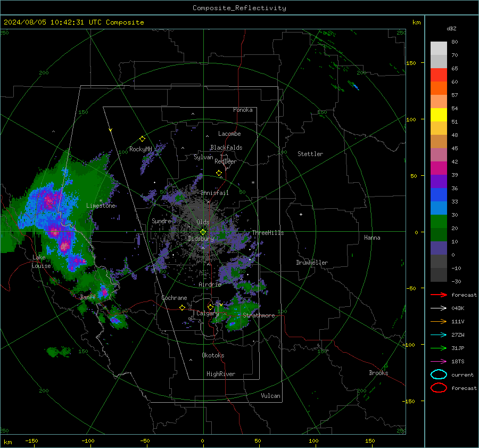Viewport: 479px width, 448px height.
Task: Click the Lacombe city label
Action: (229, 134)
